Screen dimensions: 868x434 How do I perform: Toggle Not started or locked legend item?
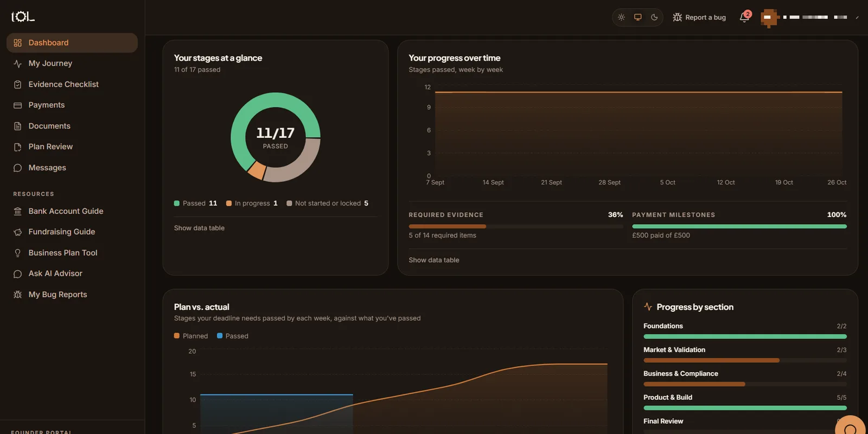point(328,203)
